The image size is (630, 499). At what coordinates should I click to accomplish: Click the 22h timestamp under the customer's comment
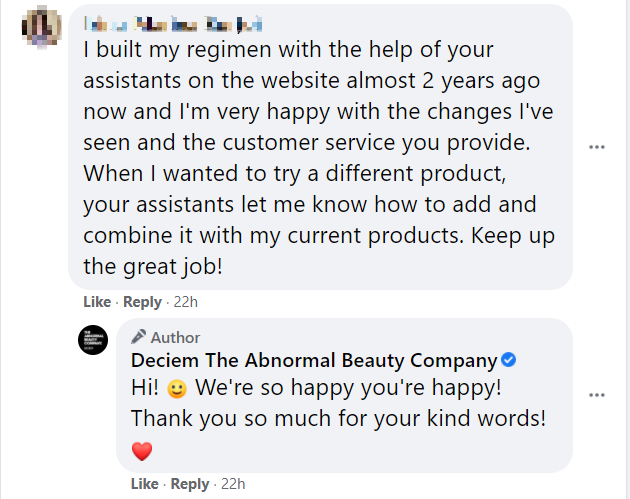(186, 301)
